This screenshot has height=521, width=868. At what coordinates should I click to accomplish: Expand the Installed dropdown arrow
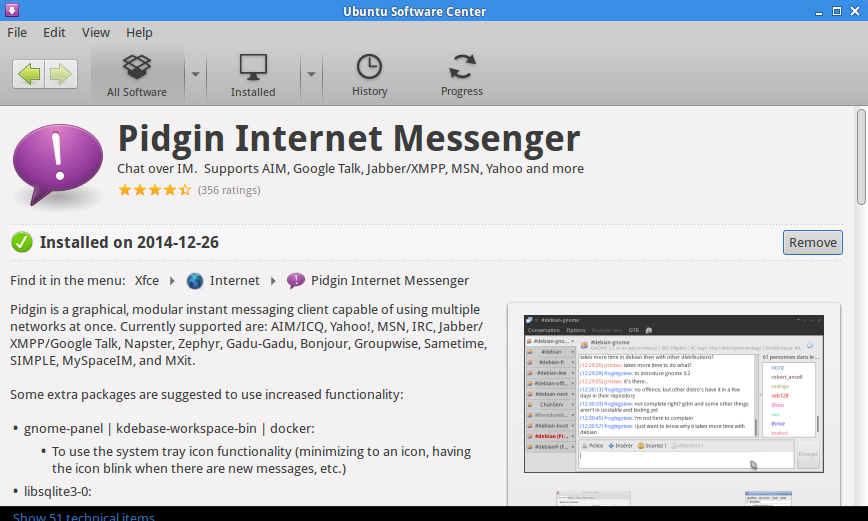[x=311, y=74]
